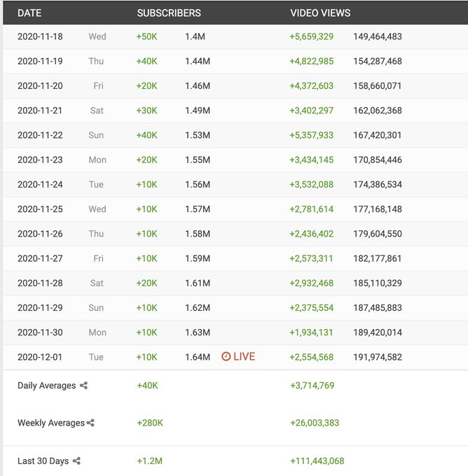Click the date 2020-11-23

click(x=40, y=160)
